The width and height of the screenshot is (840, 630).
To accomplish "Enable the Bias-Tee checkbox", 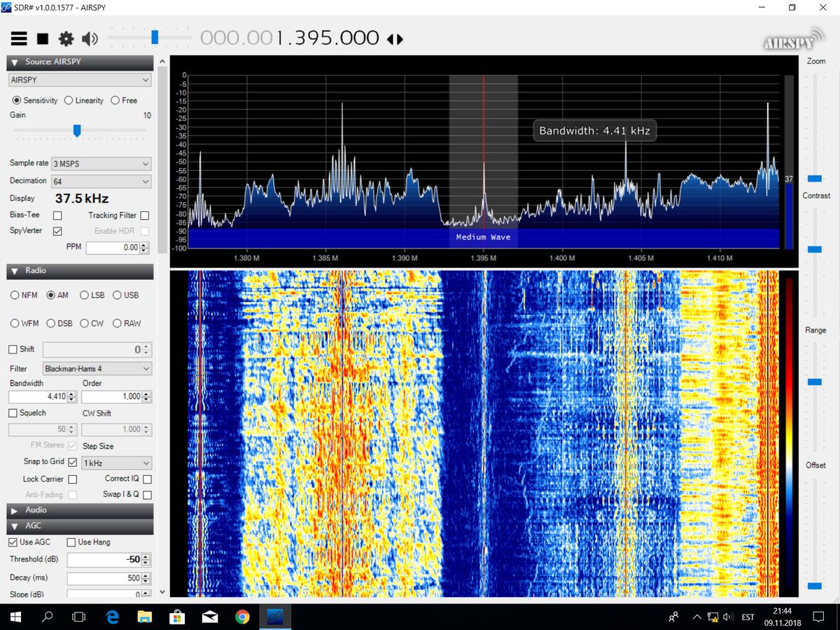I will pyautogui.click(x=57, y=216).
